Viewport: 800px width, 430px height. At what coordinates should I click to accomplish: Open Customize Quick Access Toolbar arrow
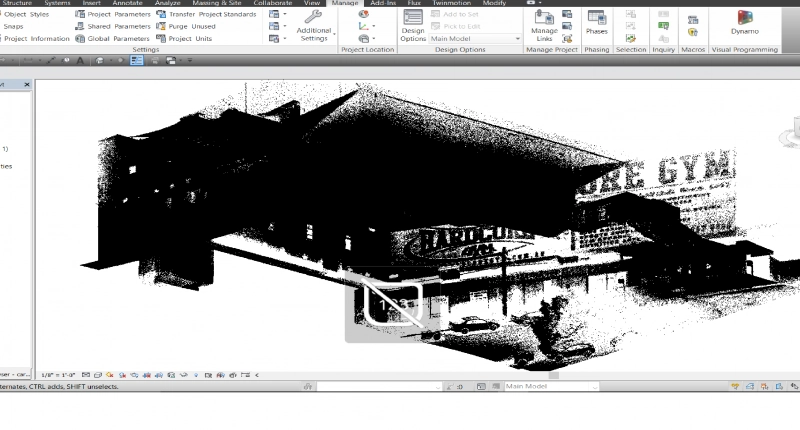pos(190,60)
